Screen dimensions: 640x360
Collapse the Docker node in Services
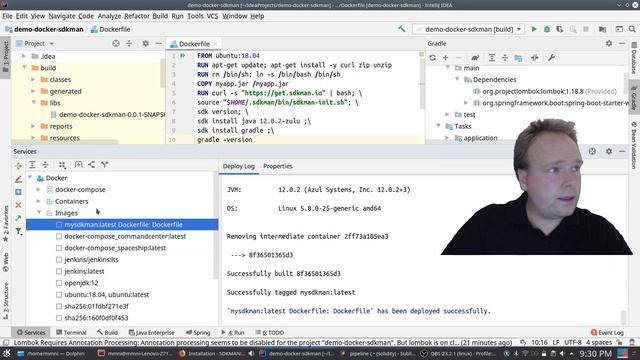(x=30, y=178)
